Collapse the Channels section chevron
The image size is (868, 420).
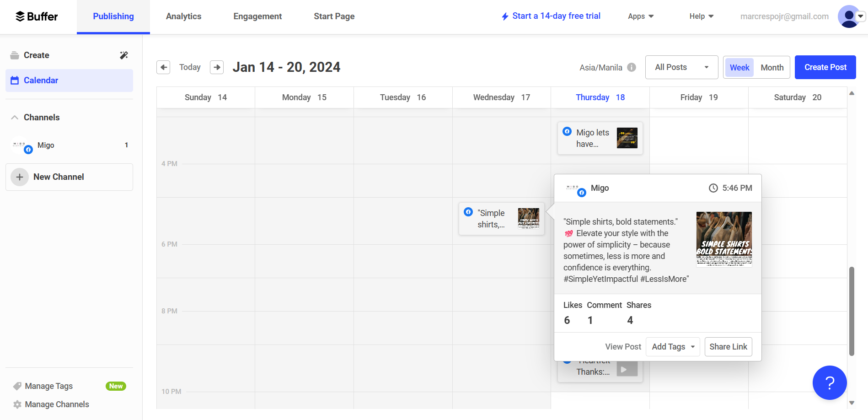15,118
